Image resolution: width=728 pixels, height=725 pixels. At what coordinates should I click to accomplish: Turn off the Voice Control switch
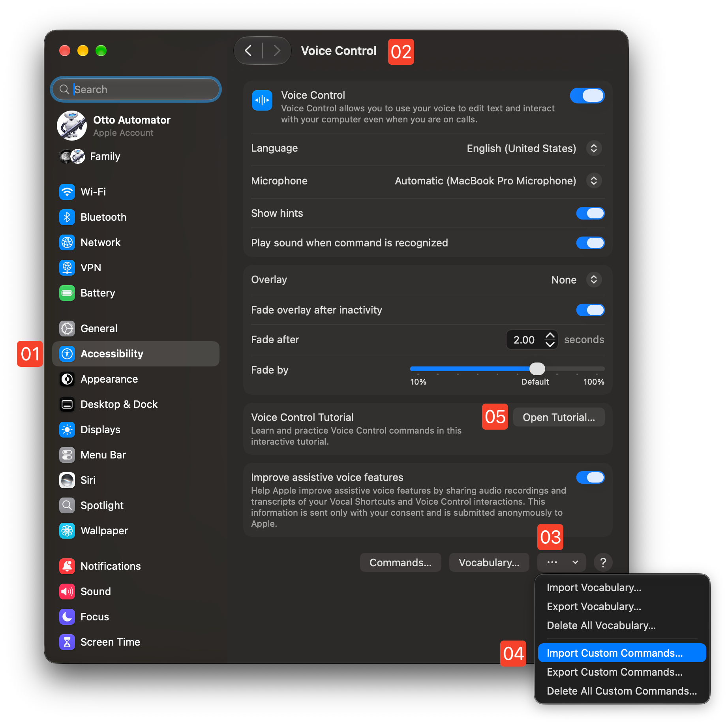[x=587, y=96]
